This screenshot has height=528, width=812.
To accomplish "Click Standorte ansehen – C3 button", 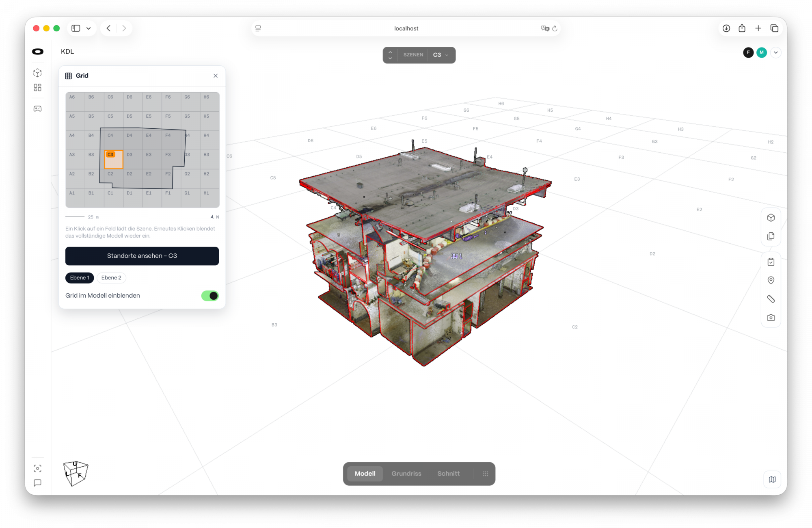I will [x=142, y=256].
